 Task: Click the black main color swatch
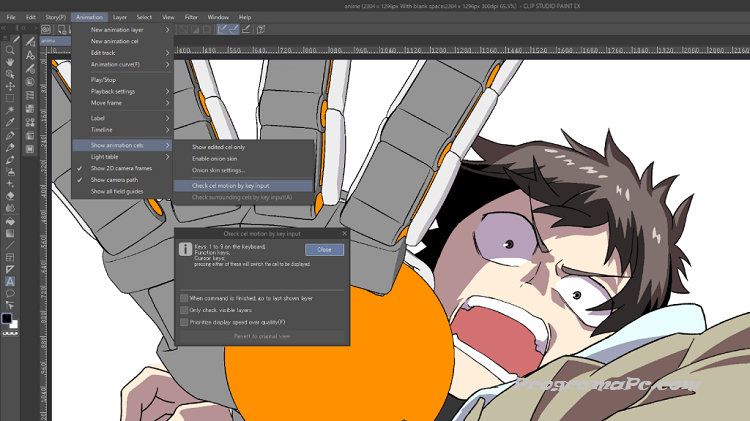pos(7,319)
